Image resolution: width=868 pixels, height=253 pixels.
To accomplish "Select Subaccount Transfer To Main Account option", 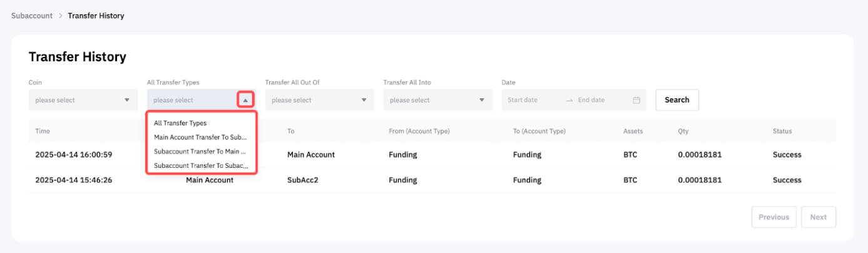I will (x=200, y=152).
